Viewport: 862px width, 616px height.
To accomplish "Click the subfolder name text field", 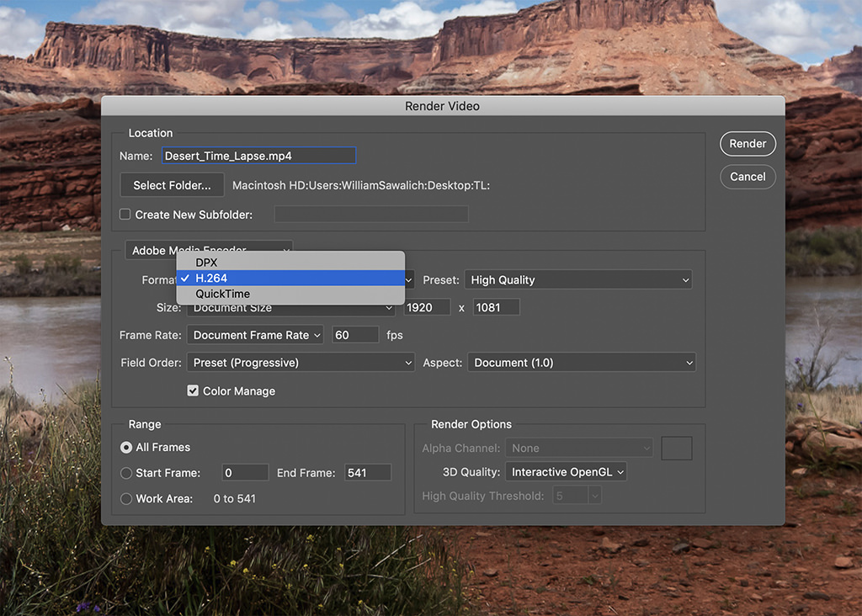I will pyautogui.click(x=371, y=215).
